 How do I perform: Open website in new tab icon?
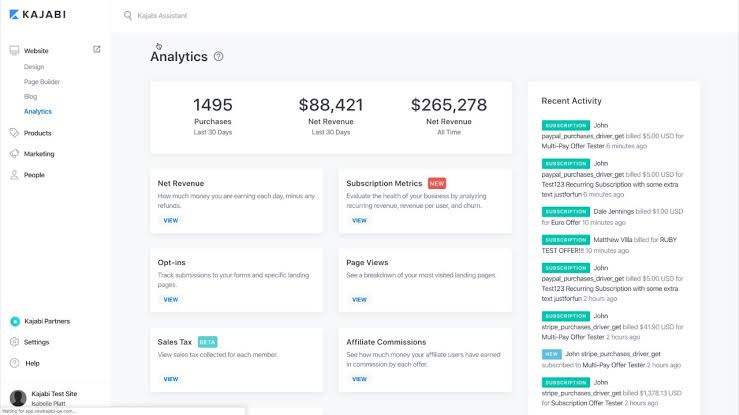click(x=97, y=49)
